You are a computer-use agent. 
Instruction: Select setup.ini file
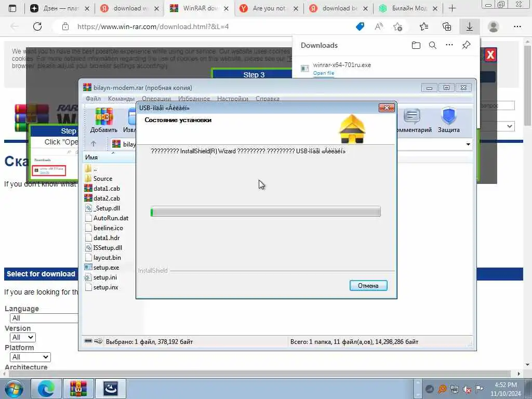[x=105, y=277]
